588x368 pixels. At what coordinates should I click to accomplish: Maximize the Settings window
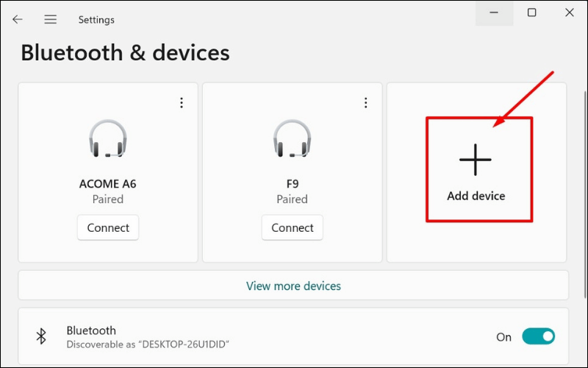click(531, 13)
